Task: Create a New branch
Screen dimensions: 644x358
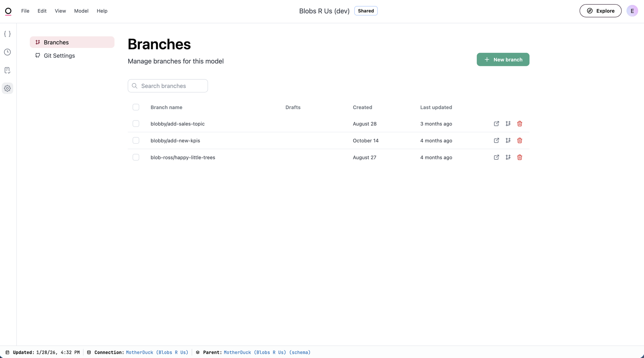Action: tap(503, 59)
